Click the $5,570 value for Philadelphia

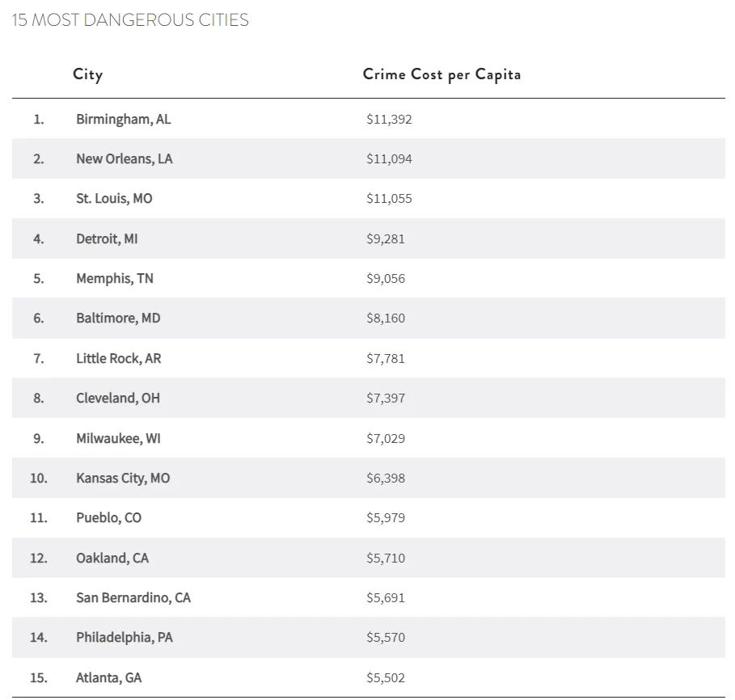click(386, 637)
